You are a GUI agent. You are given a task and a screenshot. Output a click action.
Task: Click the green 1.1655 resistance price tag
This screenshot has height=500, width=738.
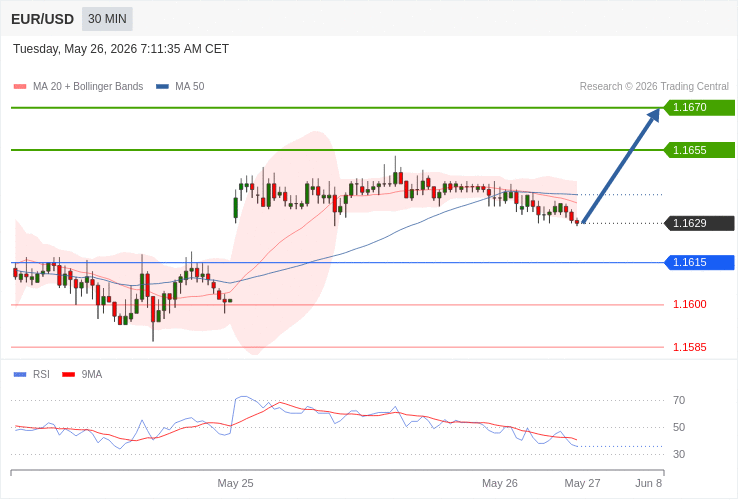699,150
